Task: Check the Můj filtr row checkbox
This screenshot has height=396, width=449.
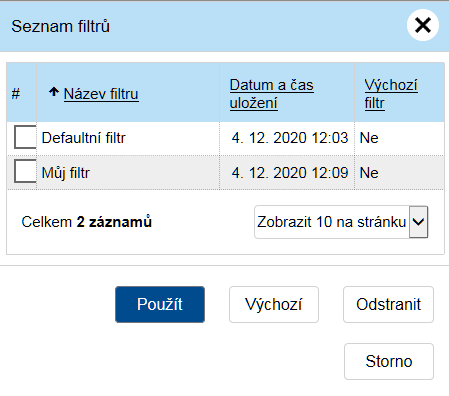Action: pyautogui.click(x=25, y=171)
